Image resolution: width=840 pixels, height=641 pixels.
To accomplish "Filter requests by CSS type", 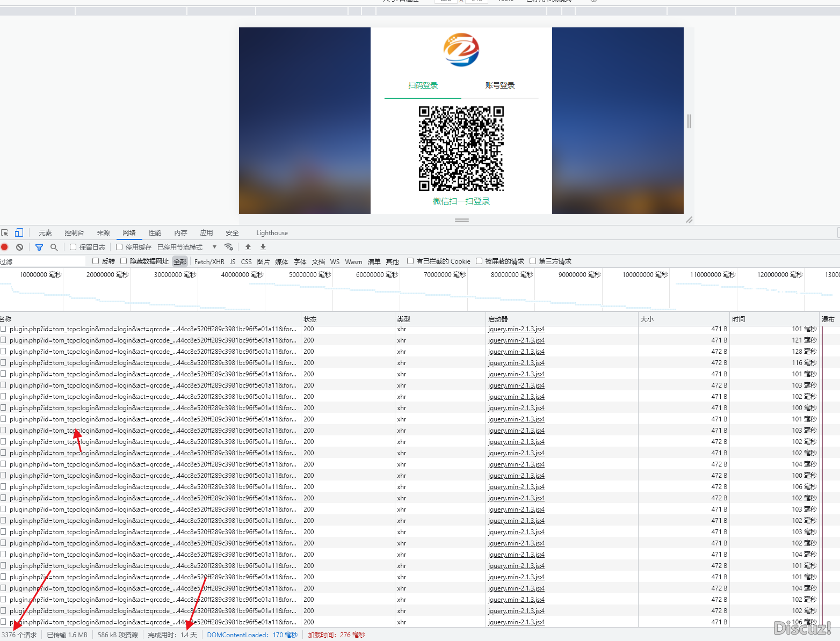I will tap(247, 261).
